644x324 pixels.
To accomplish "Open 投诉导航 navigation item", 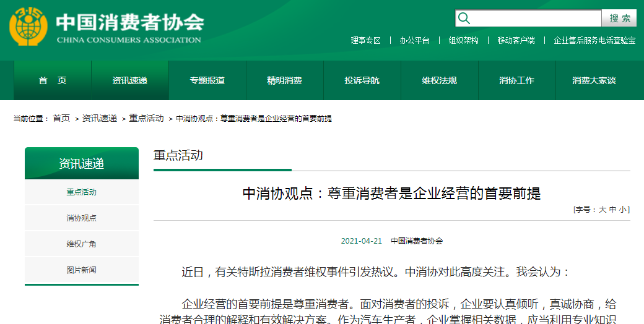I will [362, 80].
